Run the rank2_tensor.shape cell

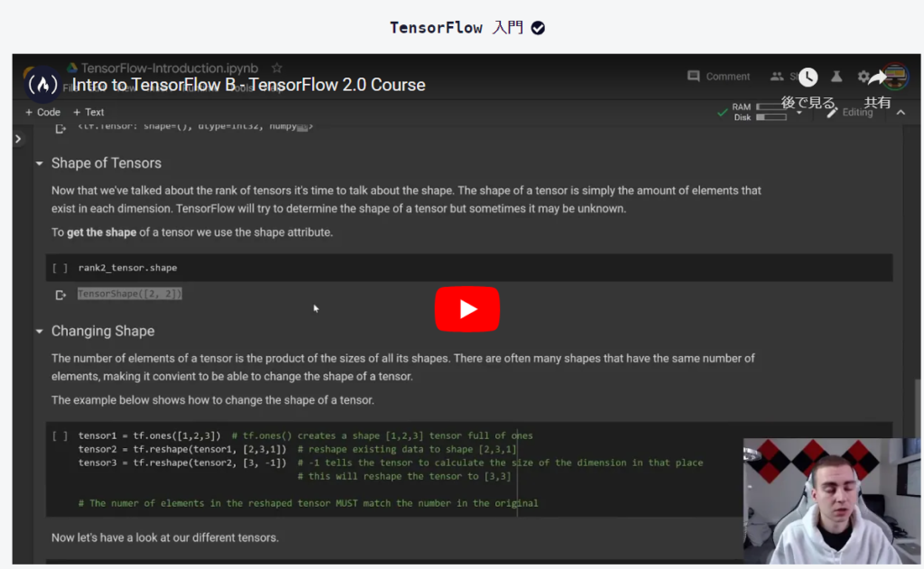[x=60, y=268]
